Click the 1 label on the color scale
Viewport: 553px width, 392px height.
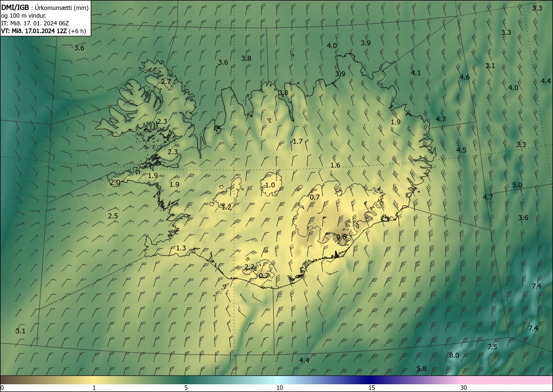(94, 388)
